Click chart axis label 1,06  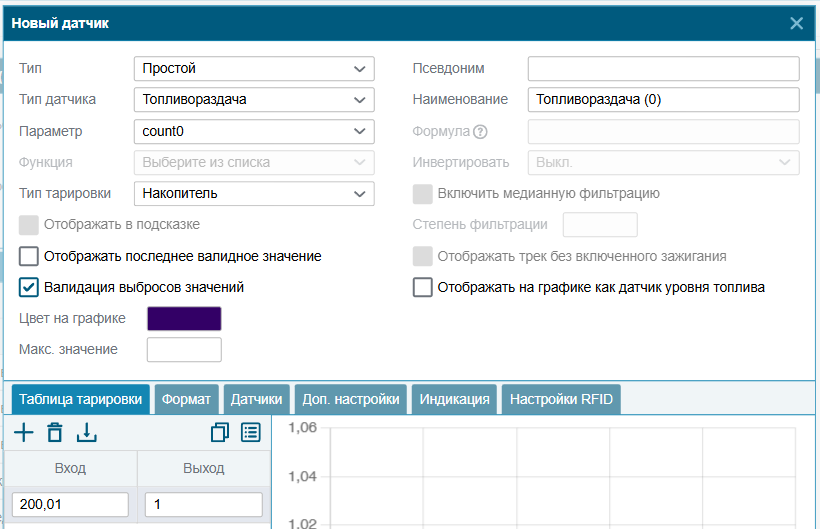click(x=303, y=428)
